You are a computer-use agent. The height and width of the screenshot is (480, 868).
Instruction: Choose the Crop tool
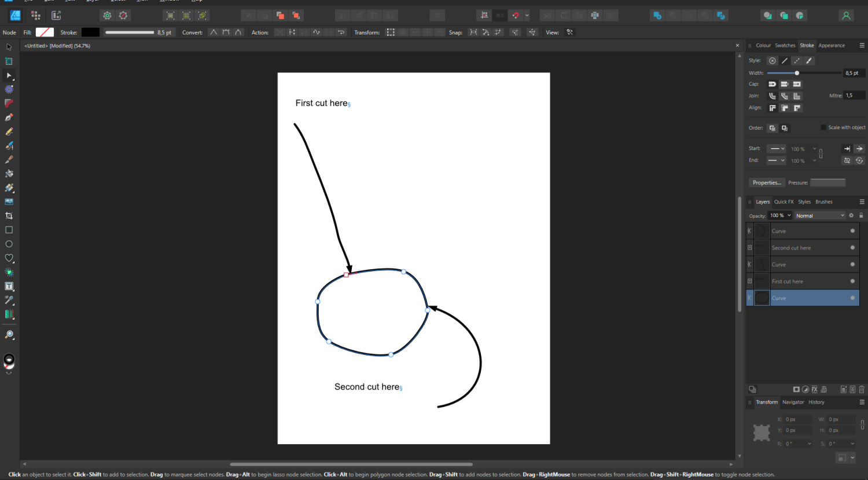tap(9, 215)
